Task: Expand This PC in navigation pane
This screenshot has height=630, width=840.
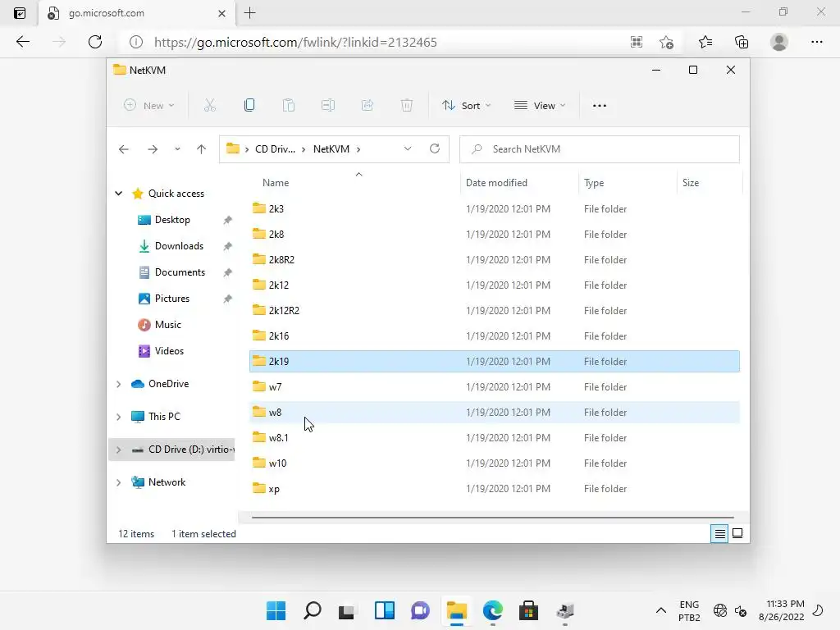Action: coord(118,417)
